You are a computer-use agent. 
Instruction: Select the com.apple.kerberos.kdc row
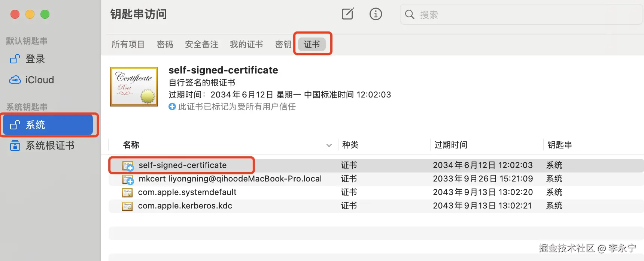[376, 206]
